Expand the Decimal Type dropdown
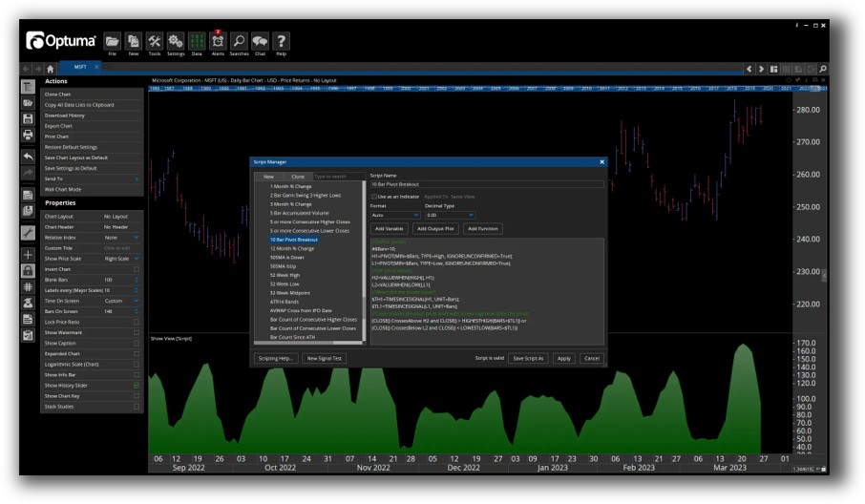Image resolution: width=865 pixels, height=504 pixels. point(449,215)
